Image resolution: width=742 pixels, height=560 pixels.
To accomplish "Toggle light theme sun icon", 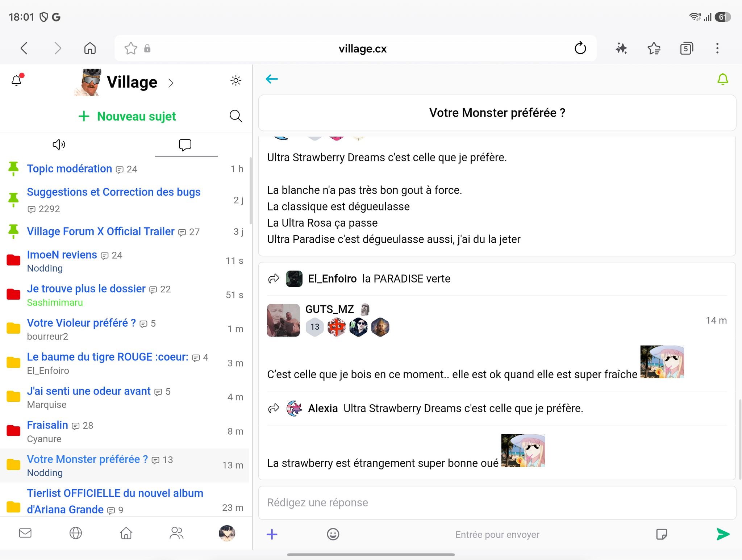I will click(x=236, y=80).
